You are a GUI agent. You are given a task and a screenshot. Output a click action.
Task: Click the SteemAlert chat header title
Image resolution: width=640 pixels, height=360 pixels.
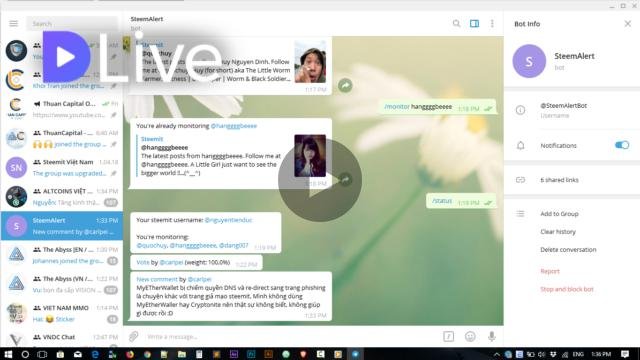pyautogui.click(x=147, y=19)
